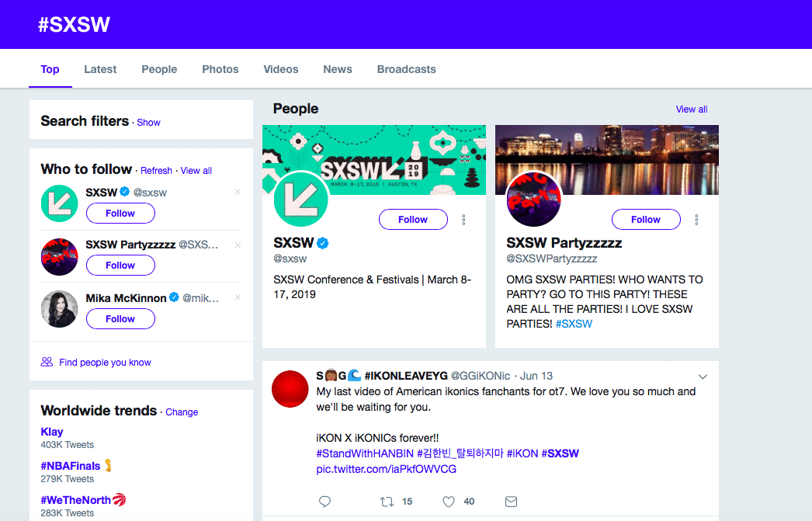Change Worldwide trends location
812x521 pixels.
[x=182, y=412]
